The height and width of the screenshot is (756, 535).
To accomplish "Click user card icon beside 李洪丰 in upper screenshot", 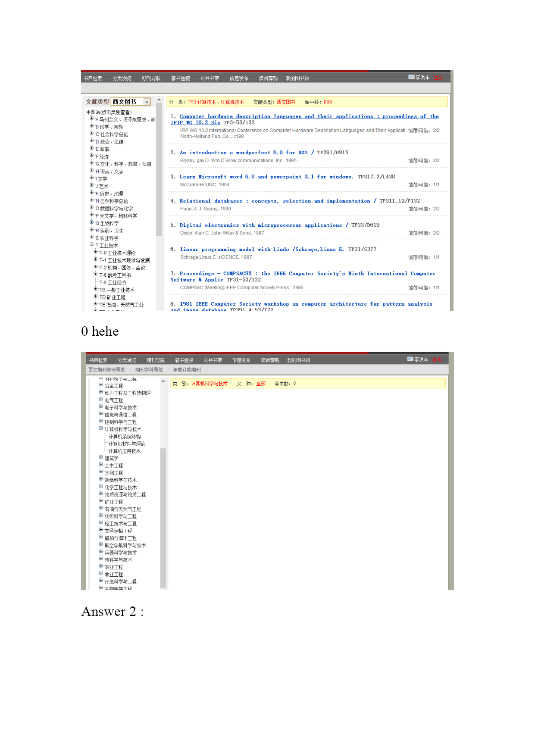I will pyautogui.click(x=411, y=77).
